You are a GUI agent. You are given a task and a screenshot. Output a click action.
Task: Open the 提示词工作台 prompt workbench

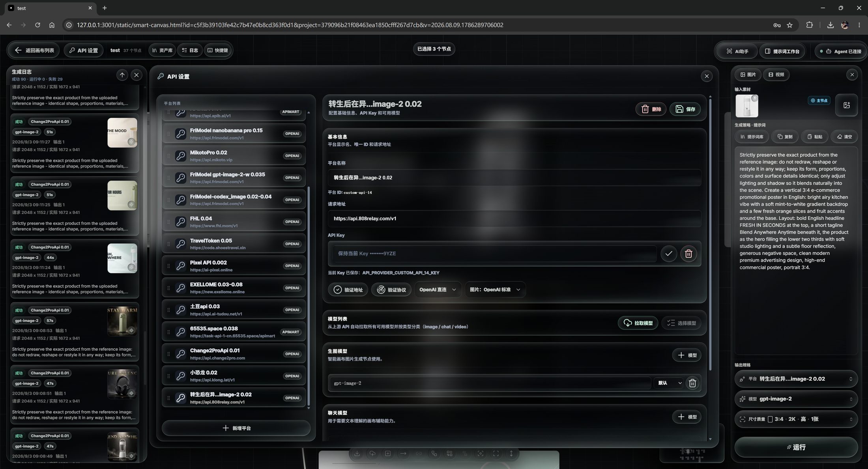point(782,51)
